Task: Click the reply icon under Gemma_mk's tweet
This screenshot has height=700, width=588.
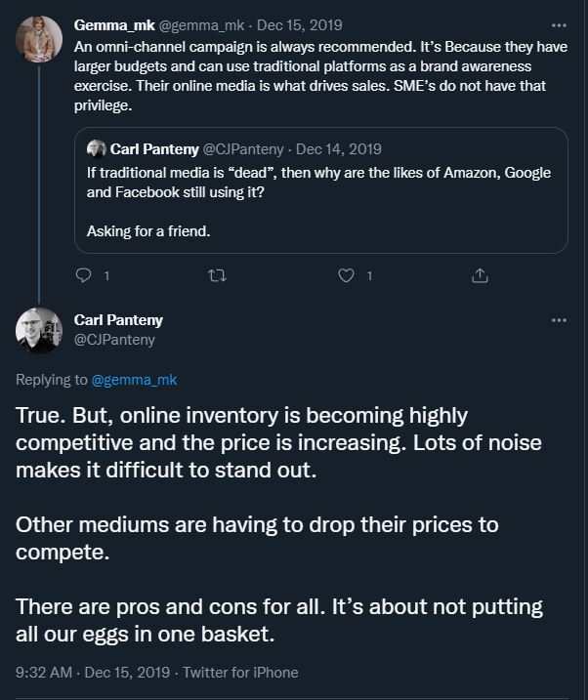Action: [x=84, y=276]
